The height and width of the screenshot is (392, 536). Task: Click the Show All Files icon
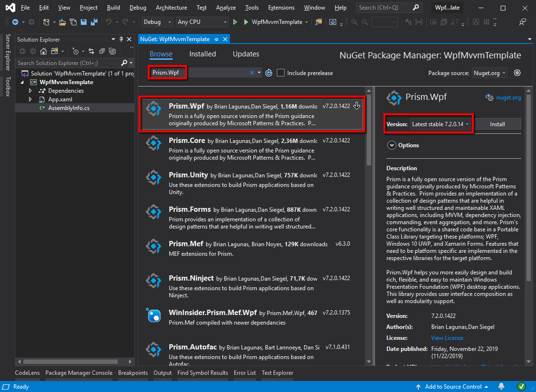coord(112,51)
